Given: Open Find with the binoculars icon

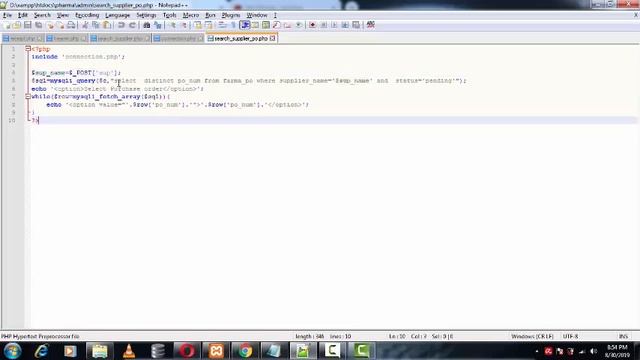Looking at the screenshot, I should click(147, 25).
